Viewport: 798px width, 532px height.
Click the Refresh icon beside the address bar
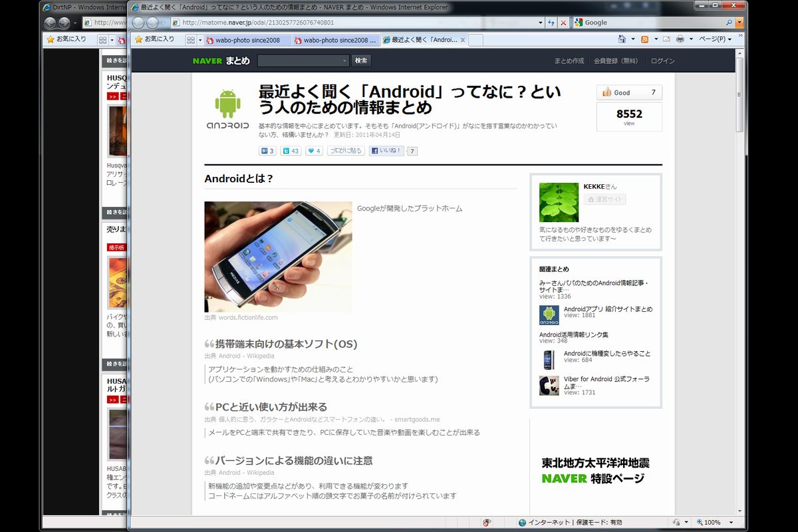pos(551,23)
